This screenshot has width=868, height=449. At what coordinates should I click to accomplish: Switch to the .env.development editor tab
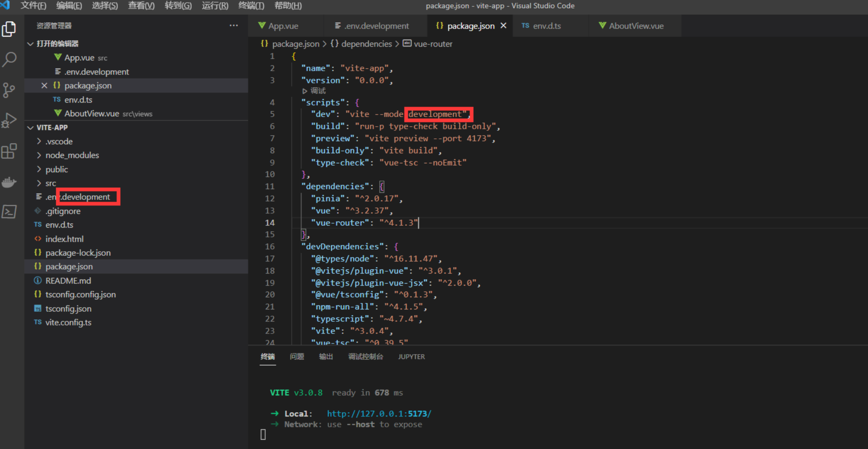click(x=375, y=25)
